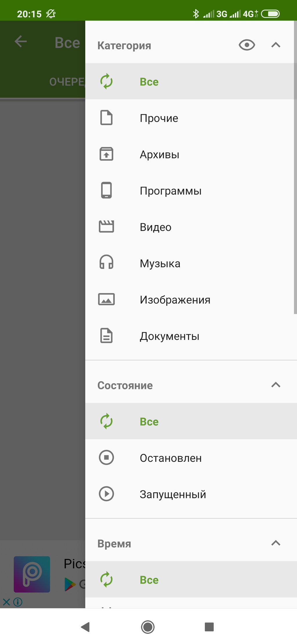Toggle the category visibility eye icon
Image resolution: width=297 pixels, height=644 pixels.
pyautogui.click(x=247, y=45)
